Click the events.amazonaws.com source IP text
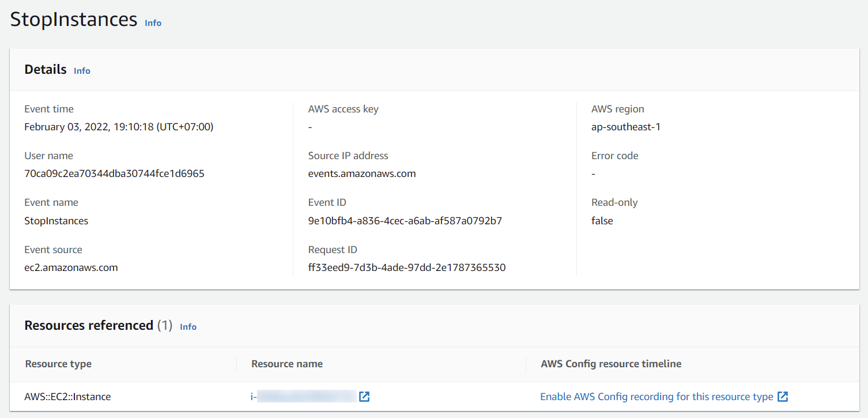Screen dimensions: 868x418 coord(362,173)
